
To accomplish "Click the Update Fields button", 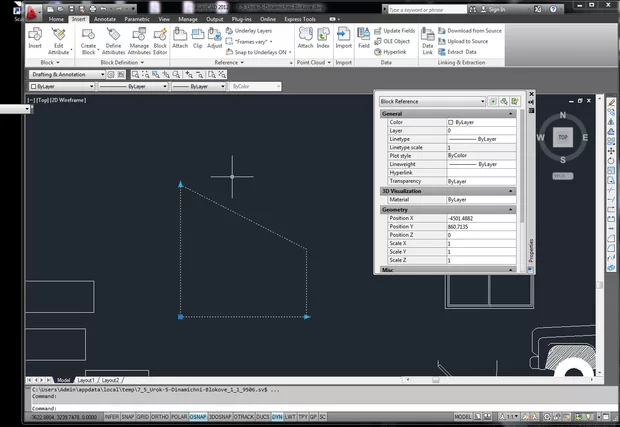I will [x=397, y=31].
